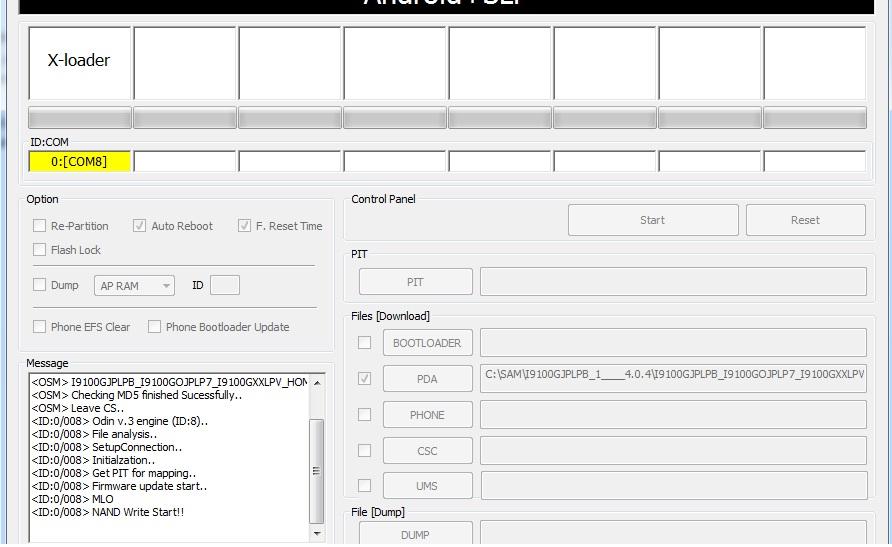Click the BOOTLOADER file path field
The height and width of the screenshot is (547, 892).
coord(674,342)
